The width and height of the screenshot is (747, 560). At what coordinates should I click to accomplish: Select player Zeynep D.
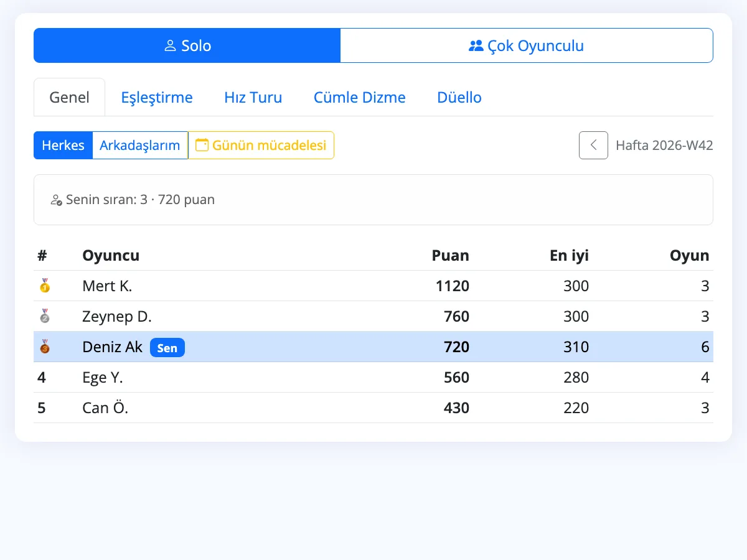pos(117,316)
